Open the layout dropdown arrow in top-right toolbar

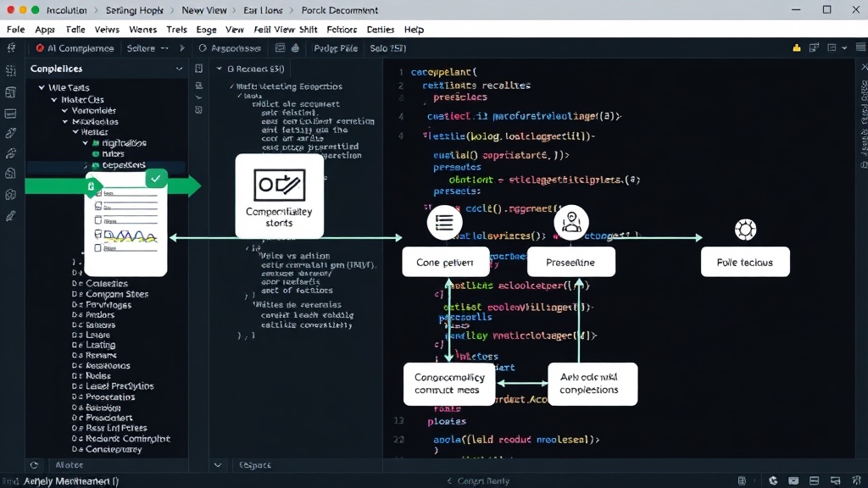844,48
